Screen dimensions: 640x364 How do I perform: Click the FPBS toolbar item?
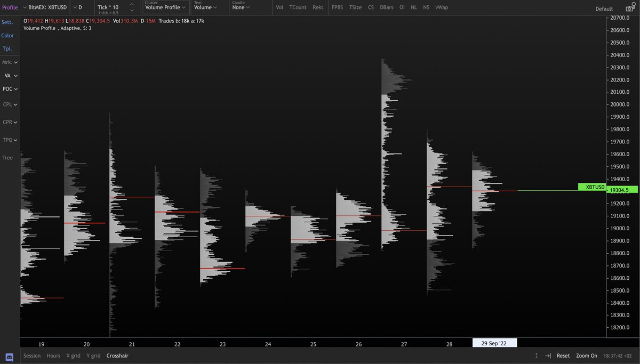337,7
